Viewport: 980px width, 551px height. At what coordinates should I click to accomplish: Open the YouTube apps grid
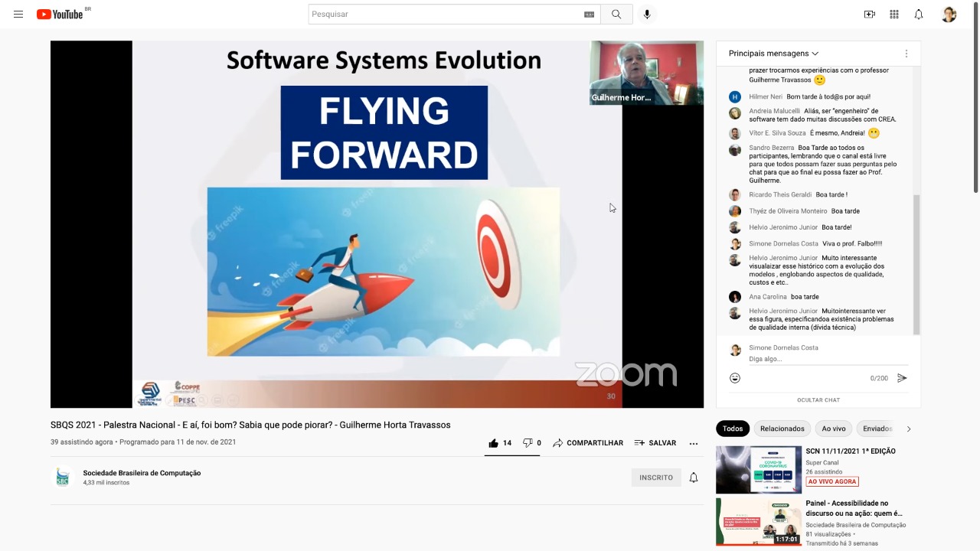894,15
